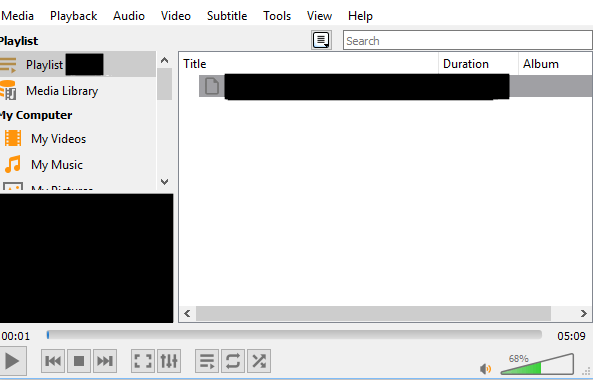Click playlist horizontal scroll right arrow
The image size is (593, 380).
coord(584,313)
